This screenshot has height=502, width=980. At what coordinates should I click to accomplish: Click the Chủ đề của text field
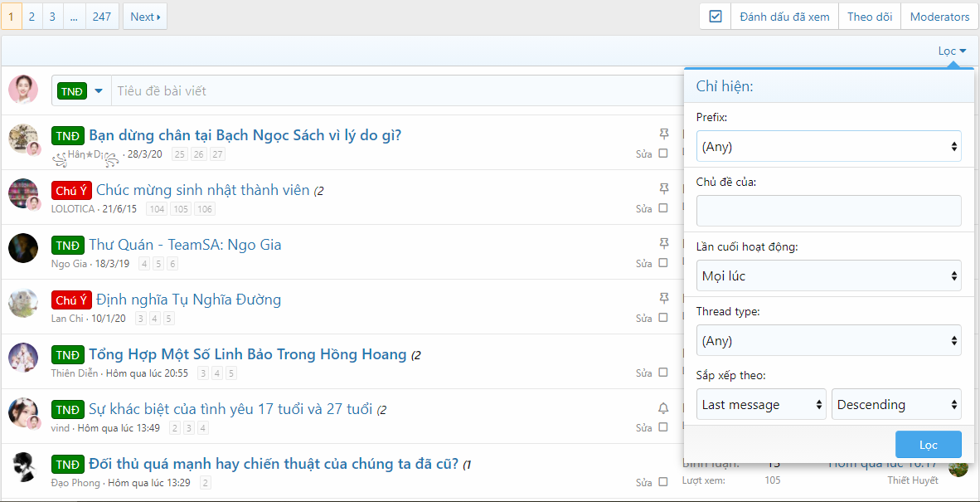click(828, 211)
